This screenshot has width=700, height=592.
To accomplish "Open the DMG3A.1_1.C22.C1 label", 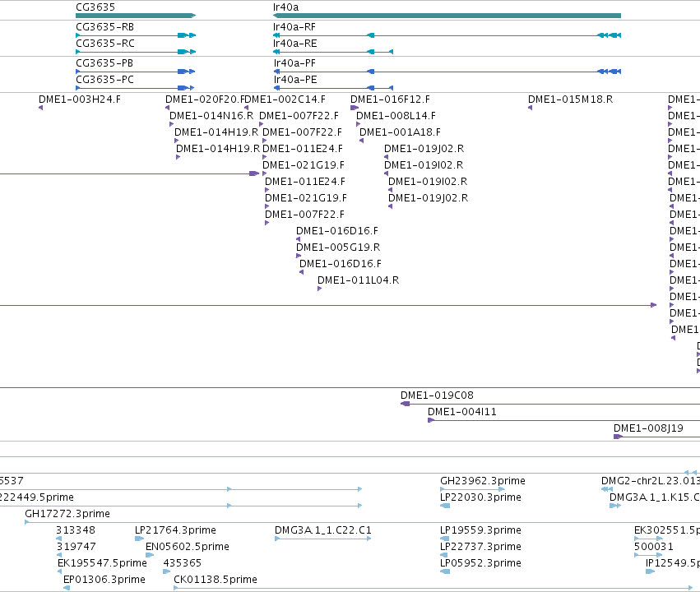I will point(323,530).
